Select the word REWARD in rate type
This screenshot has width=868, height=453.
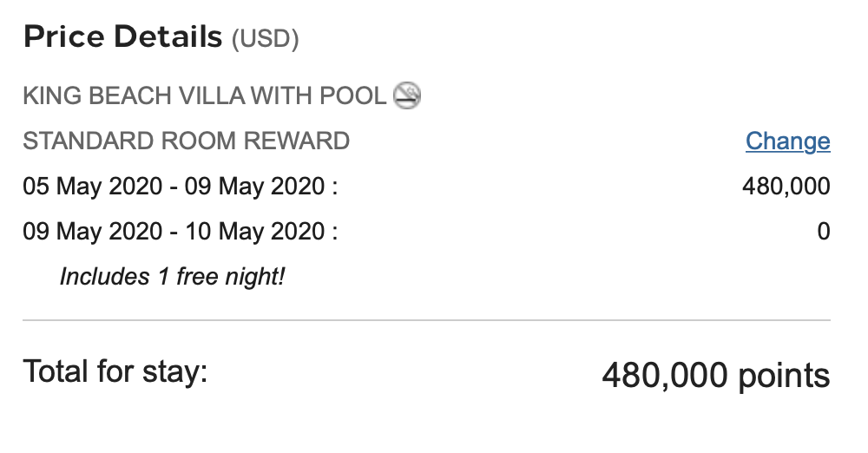(297, 141)
